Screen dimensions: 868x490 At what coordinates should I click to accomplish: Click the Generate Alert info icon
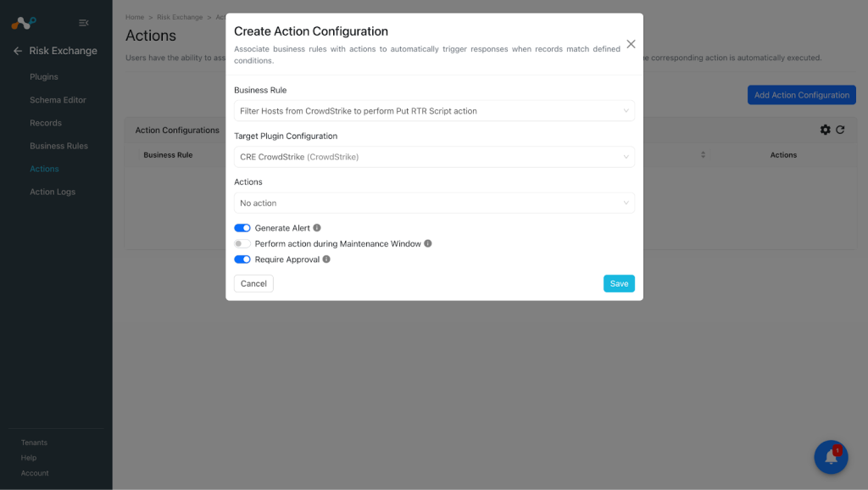click(317, 227)
